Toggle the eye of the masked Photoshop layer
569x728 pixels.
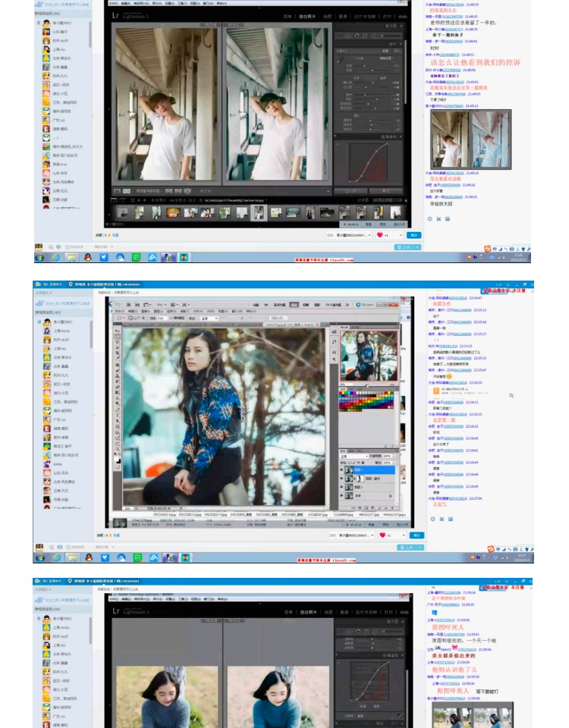click(341, 479)
